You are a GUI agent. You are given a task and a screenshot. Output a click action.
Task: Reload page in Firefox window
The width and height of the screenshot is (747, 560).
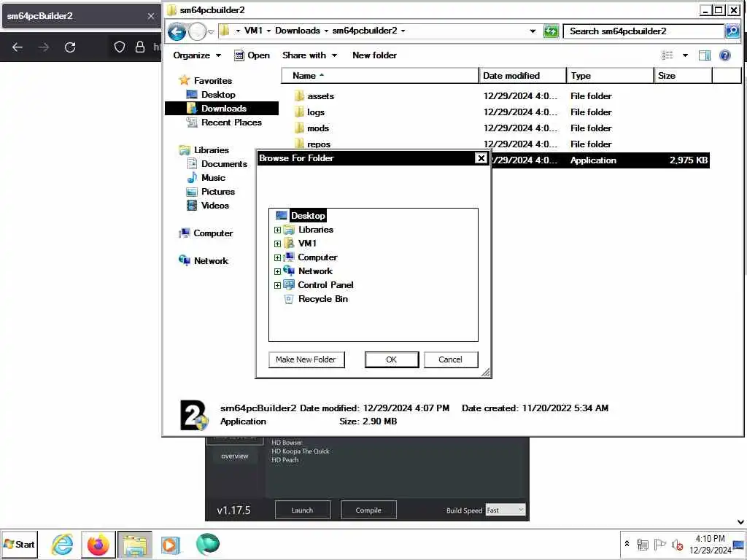(x=70, y=47)
